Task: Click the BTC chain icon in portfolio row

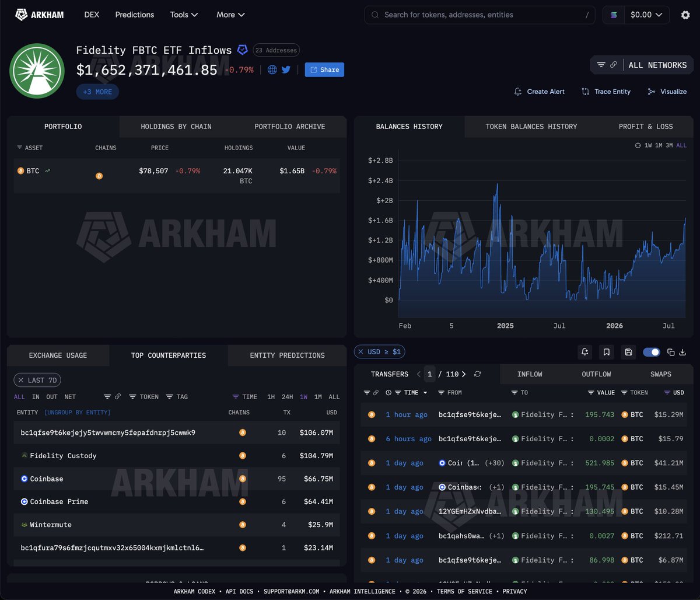Action: point(99,176)
